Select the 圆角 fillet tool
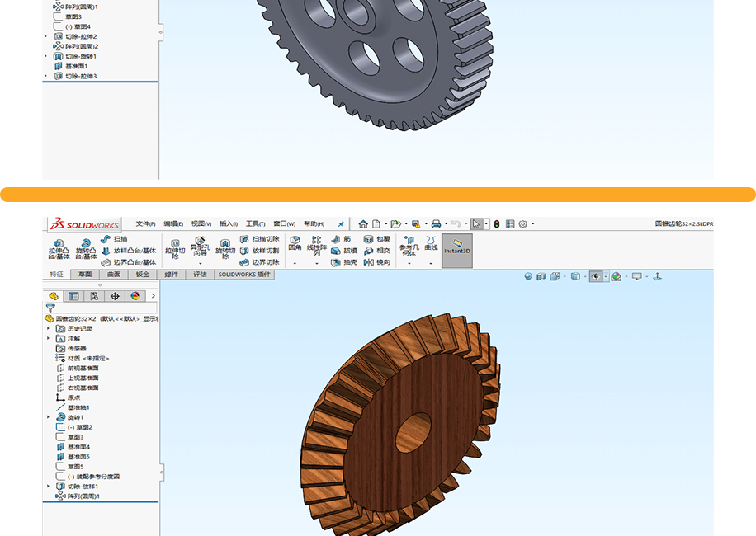 point(295,244)
